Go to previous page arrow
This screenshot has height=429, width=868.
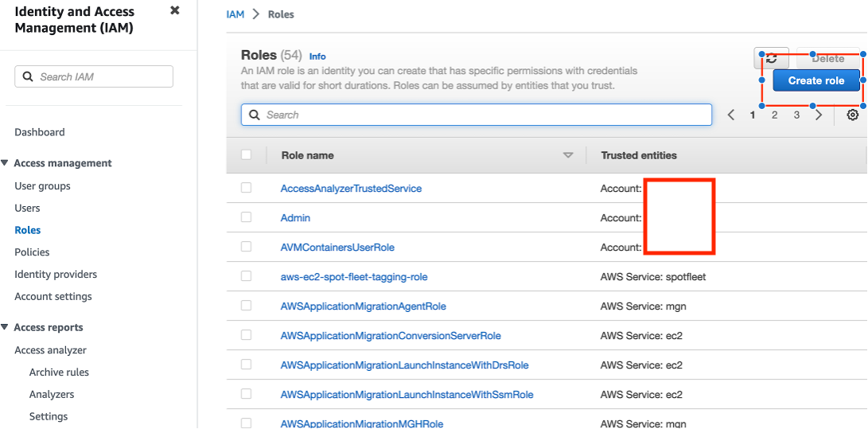[730, 115]
